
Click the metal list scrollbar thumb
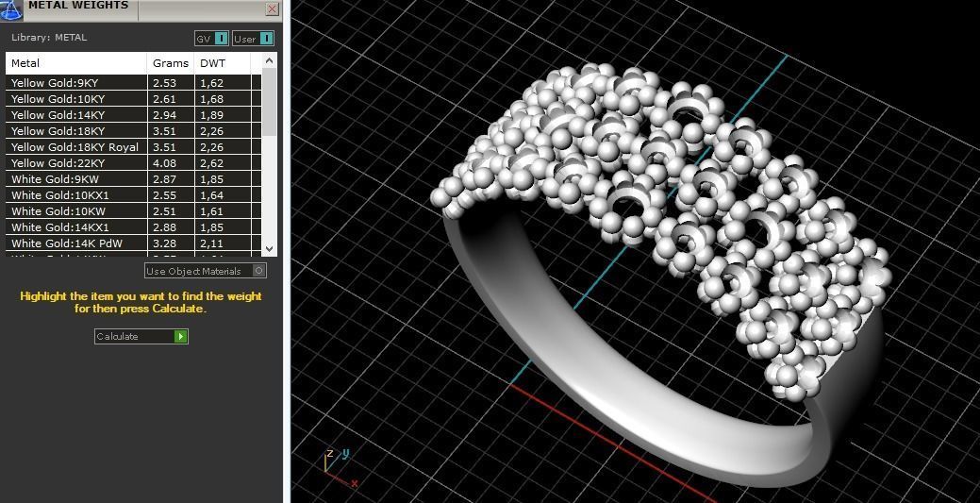(270, 103)
